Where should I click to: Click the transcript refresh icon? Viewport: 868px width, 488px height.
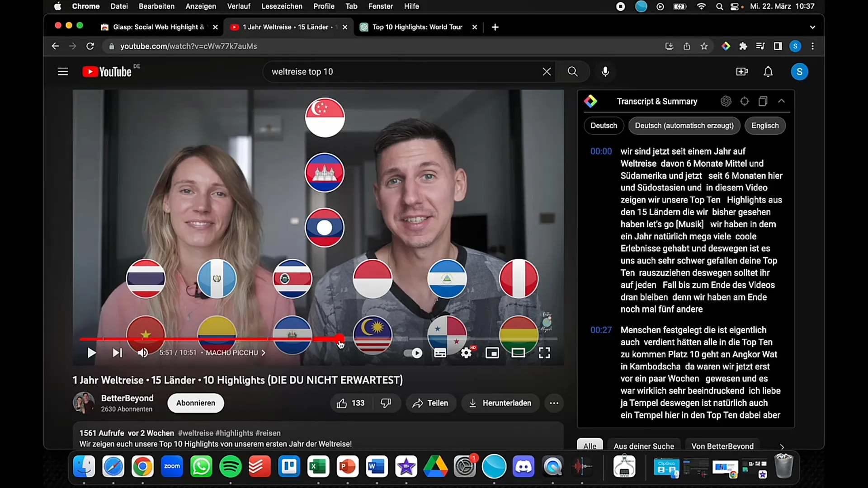pyautogui.click(x=745, y=101)
